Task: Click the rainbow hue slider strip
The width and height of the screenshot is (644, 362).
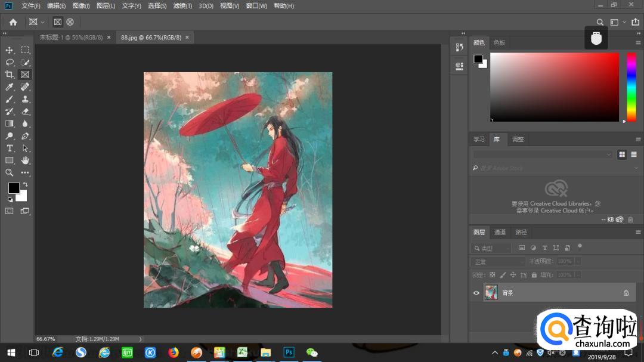Action: point(631,87)
